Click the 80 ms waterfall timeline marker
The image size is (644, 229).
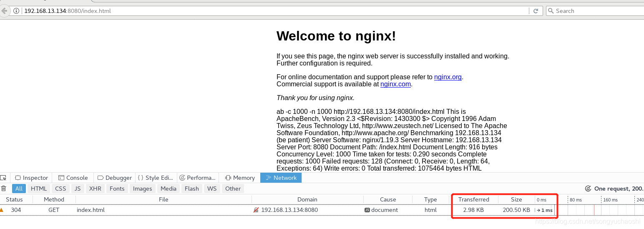pos(576,200)
